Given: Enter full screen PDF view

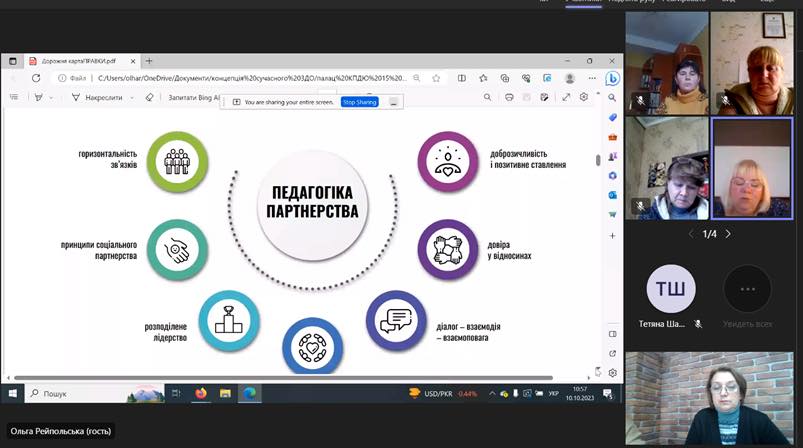Looking at the screenshot, I should (566, 97).
